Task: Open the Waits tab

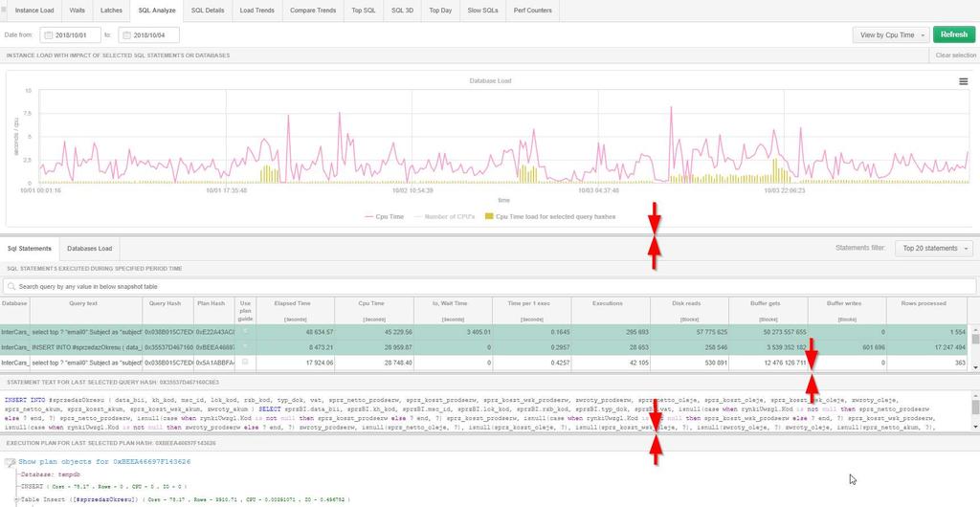Action: pyautogui.click(x=78, y=11)
